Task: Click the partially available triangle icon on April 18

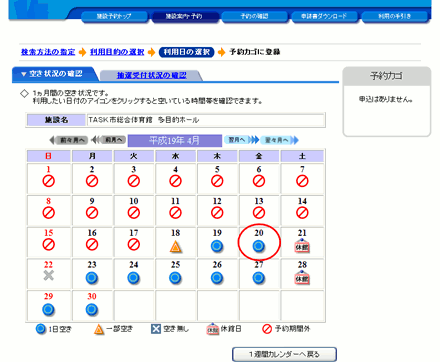Action: (x=175, y=246)
